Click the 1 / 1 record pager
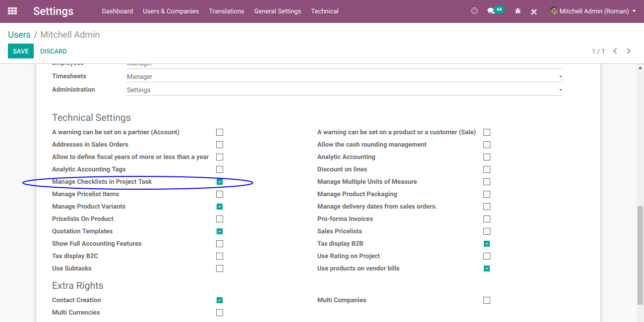Viewport: 644px width, 322px height. click(x=598, y=51)
